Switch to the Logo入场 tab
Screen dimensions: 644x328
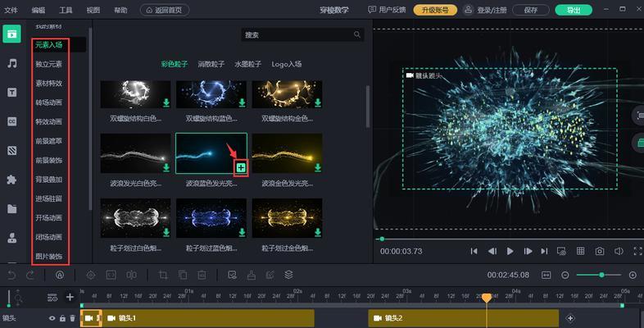point(286,64)
